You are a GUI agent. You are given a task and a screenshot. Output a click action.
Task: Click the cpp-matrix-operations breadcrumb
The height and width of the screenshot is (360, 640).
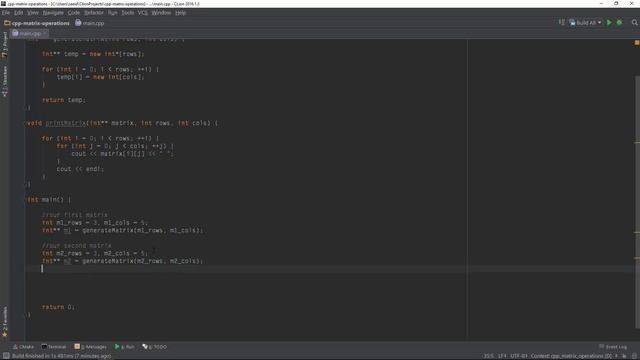point(37,23)
